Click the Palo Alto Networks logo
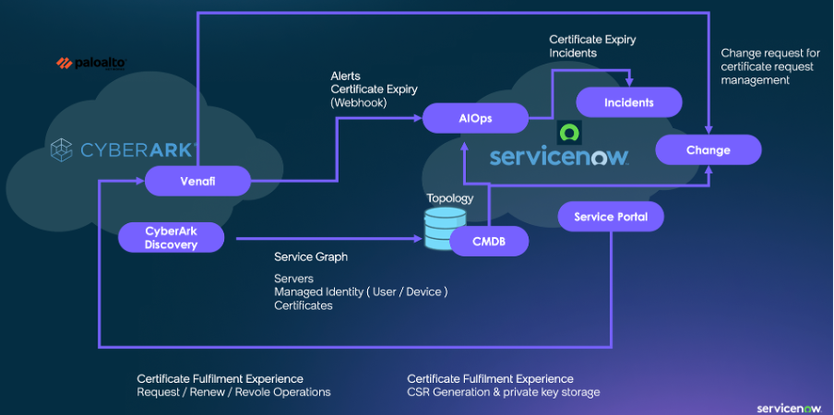 [x=91, y=63]
